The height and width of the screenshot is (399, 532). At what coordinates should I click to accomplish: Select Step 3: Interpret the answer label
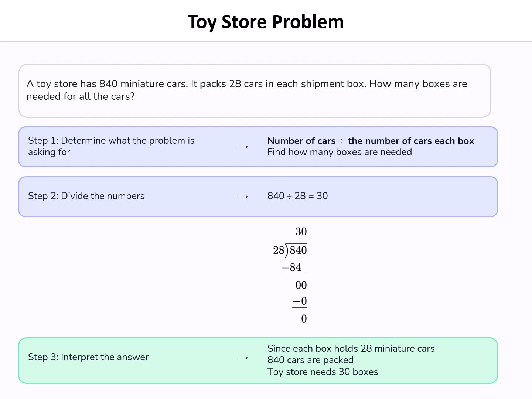pos(88,357)
